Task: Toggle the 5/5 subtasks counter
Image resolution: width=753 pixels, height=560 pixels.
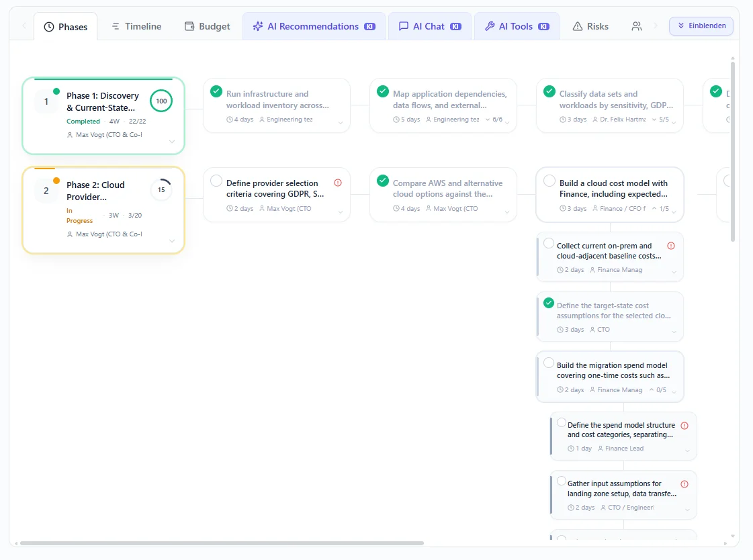Action: [660, 120]
